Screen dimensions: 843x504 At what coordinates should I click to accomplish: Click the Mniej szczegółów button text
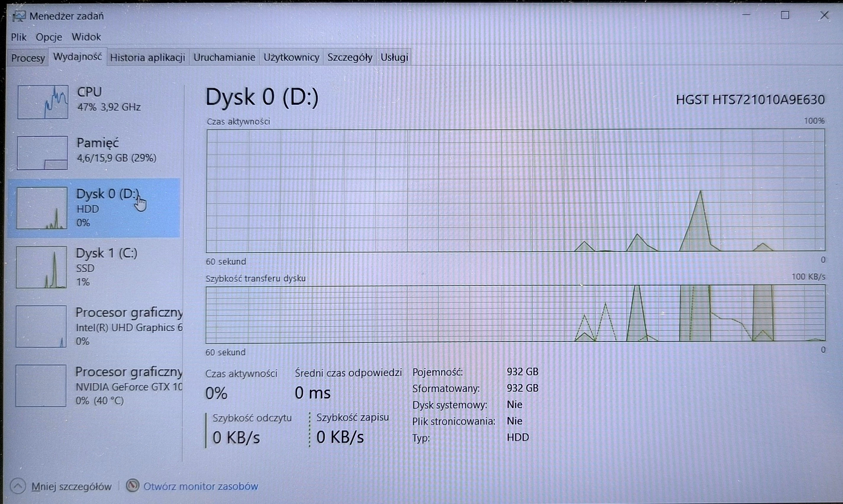71,487
